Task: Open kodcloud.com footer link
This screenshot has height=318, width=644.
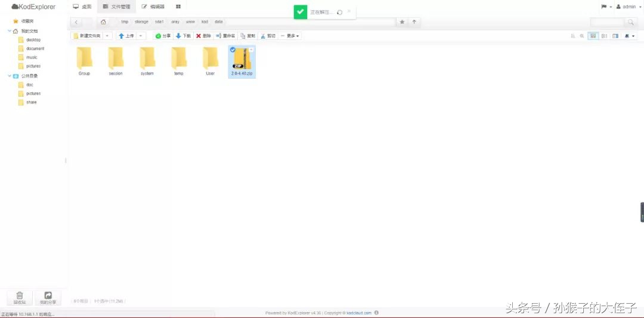Action: point(359,313)
